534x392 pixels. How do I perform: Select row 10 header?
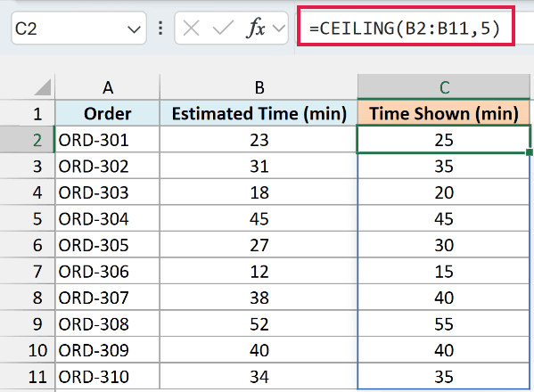coord(28,350)
